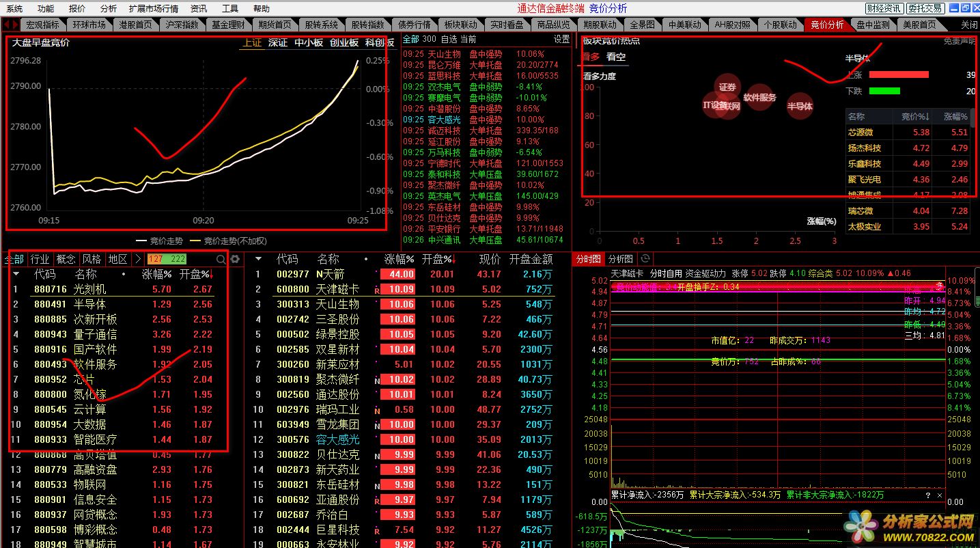Filter alert list by 全部
Screen dimensions: 980x548
click(x=410, y=40)
